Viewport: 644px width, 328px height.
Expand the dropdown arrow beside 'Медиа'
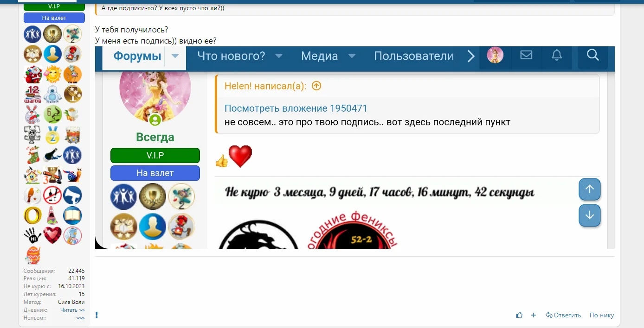coord(352,56)
